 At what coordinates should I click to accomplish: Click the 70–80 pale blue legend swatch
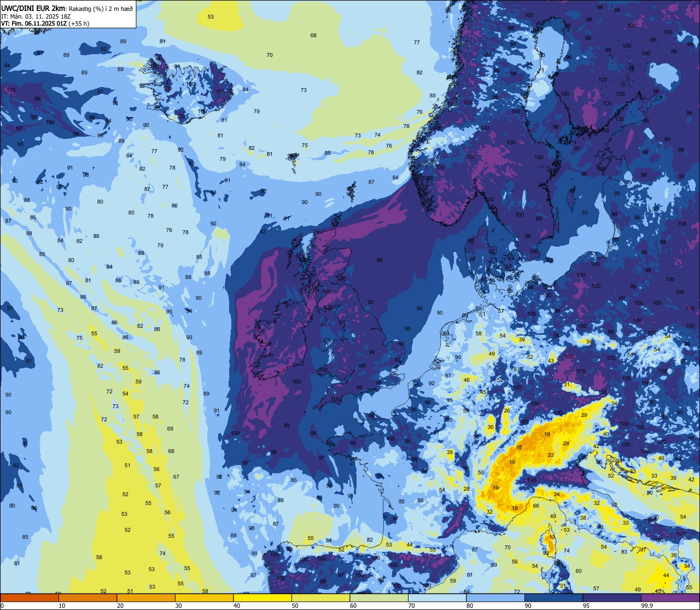point(437,598)
